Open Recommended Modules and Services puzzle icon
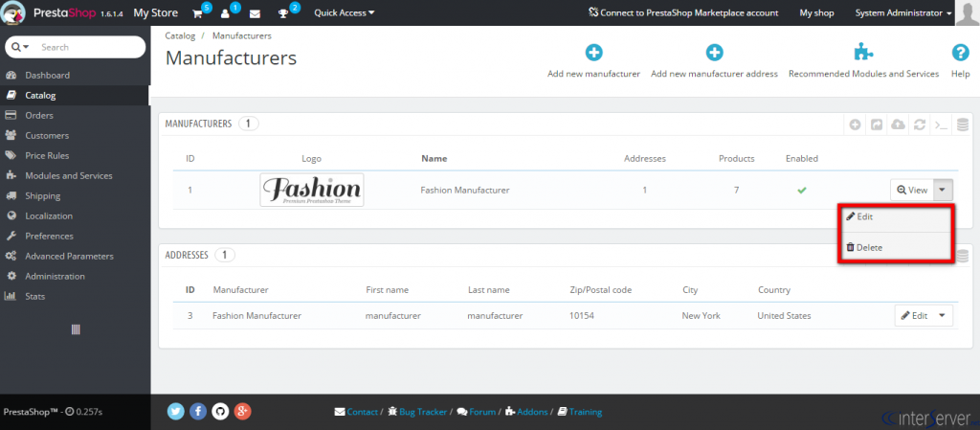980x430 pixels. pyautogui.click(x=864, y=53)
